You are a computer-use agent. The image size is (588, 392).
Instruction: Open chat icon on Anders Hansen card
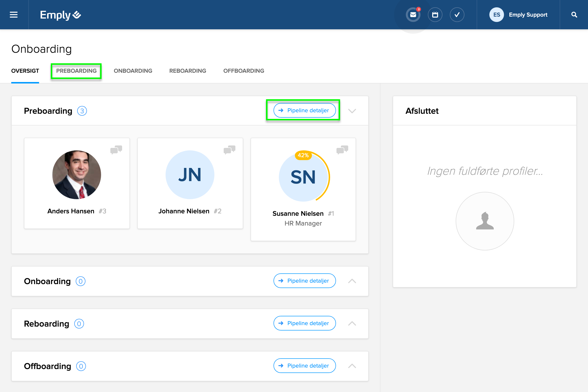tap(116, 150)
